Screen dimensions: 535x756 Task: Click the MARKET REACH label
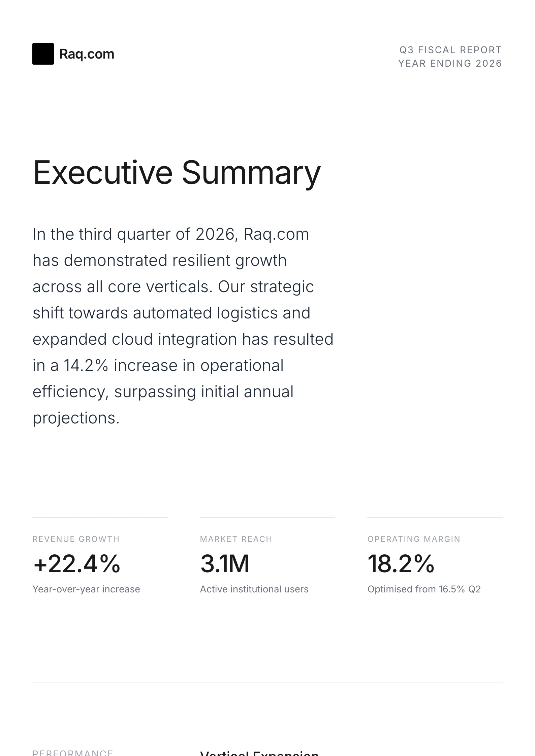236,539
